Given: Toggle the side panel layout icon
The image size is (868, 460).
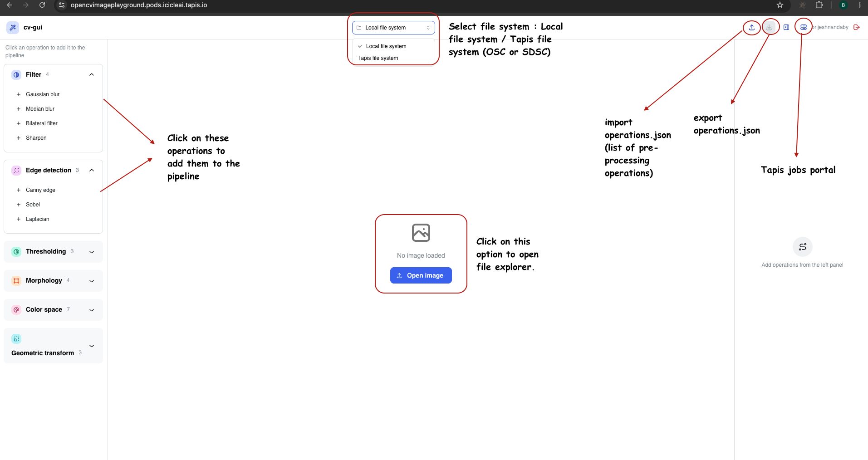Looking at the screenshot, I should coord(786,27).
